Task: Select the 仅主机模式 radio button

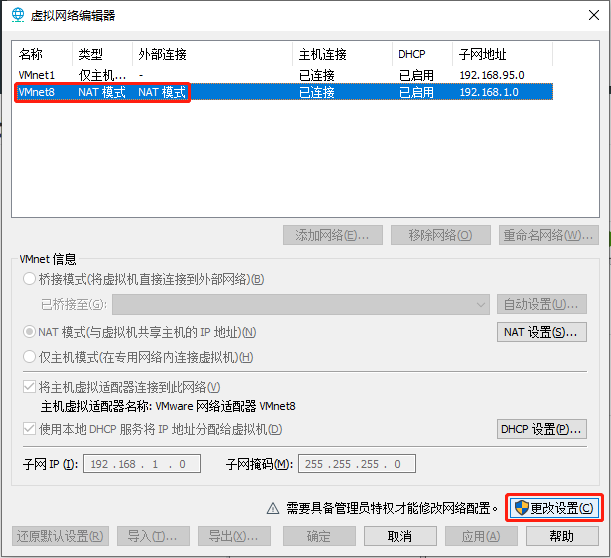Action: click(30, 357)
